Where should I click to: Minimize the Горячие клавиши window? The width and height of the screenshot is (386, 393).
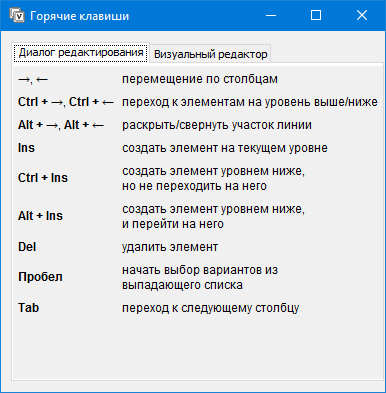point(271,15)
